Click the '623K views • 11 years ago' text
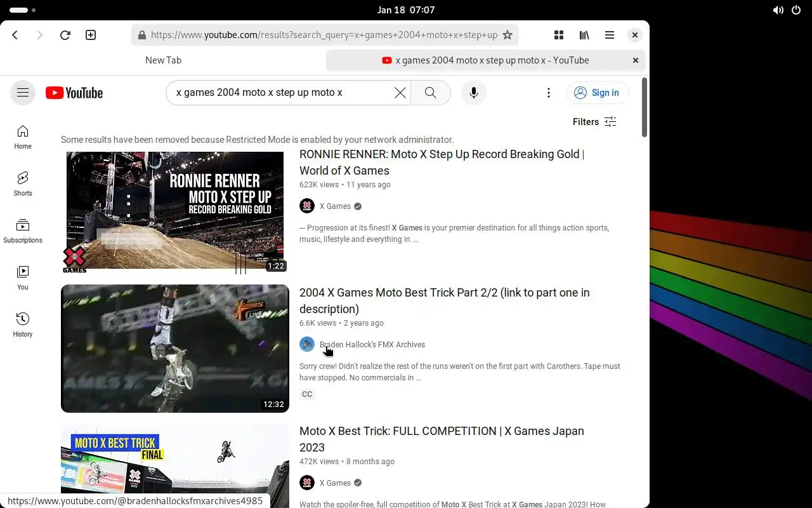812x508 pixels. coord(345,185)
